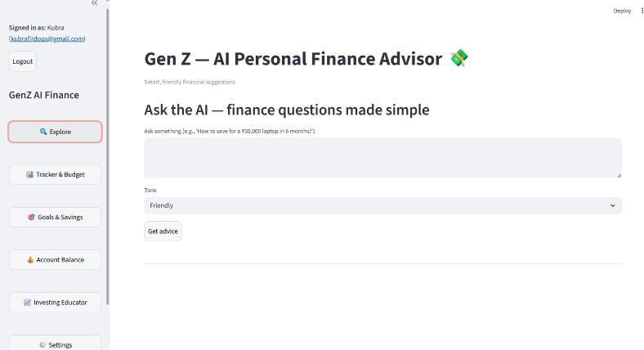Image resolution: width=644 pixels, height=350 pixels.
Task: Click the magnifier icon on Explore
Action: pyautogui.click(x=43, y=132)
